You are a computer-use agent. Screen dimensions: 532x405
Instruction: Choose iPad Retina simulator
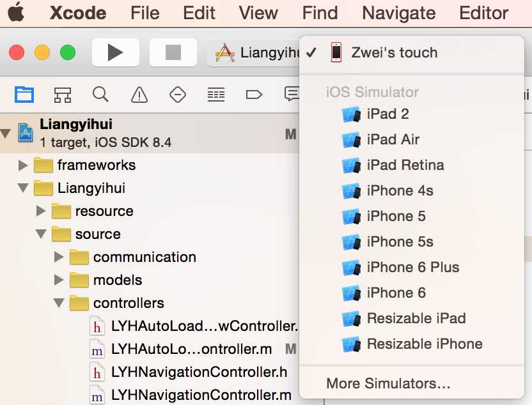pos(412,165)
